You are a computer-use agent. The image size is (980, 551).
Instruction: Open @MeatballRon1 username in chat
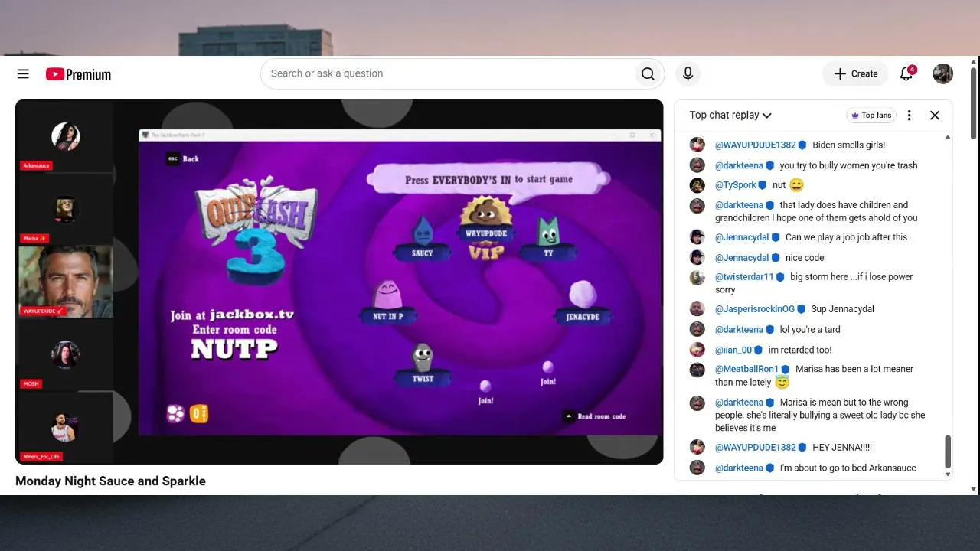[x=746, y=369]
